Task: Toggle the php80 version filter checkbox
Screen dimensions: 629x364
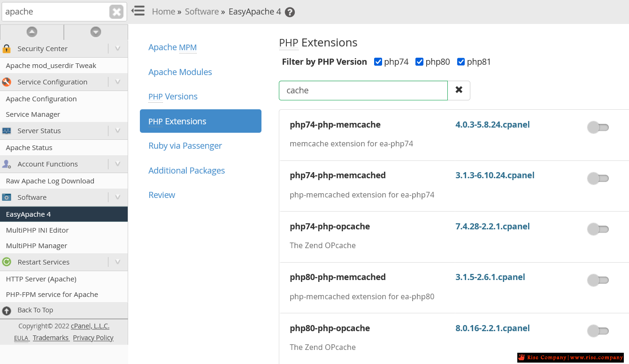Action: click(x=420, y=62)
